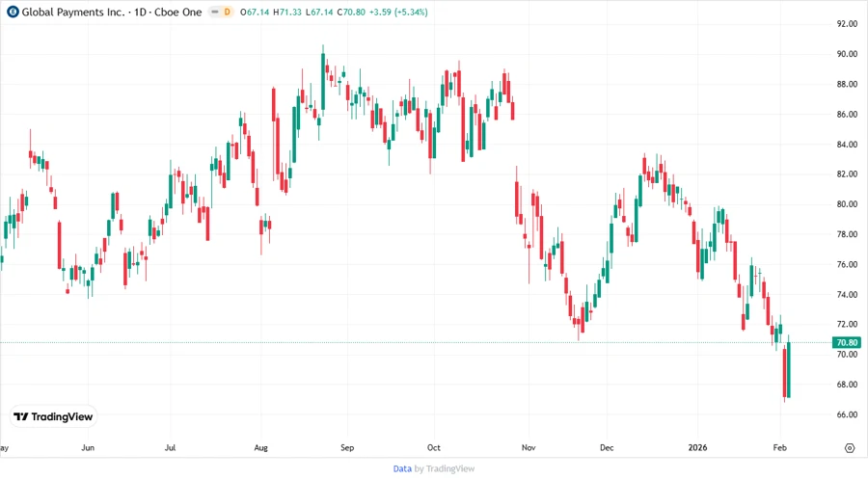This screenshot has width=868, height=480.
Task: Click the L67.14 low value
Action: [x=319, y=12]
